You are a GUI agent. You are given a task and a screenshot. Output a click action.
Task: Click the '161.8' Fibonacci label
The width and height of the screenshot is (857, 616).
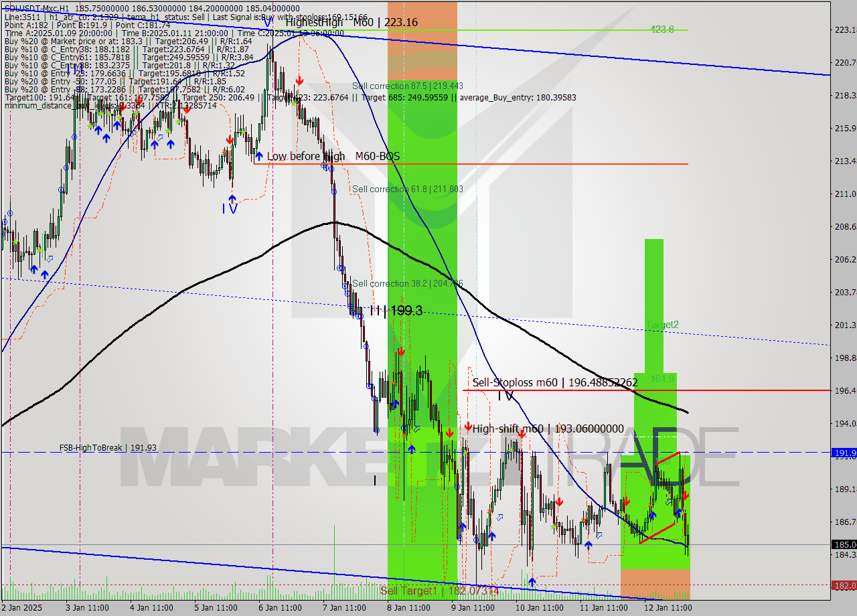(662, 379)
